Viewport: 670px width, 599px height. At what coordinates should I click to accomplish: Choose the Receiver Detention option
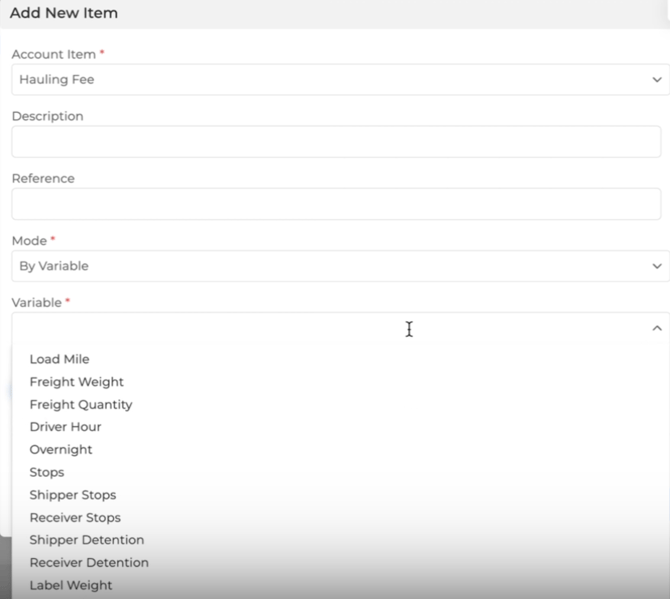(x=89, y=563)
